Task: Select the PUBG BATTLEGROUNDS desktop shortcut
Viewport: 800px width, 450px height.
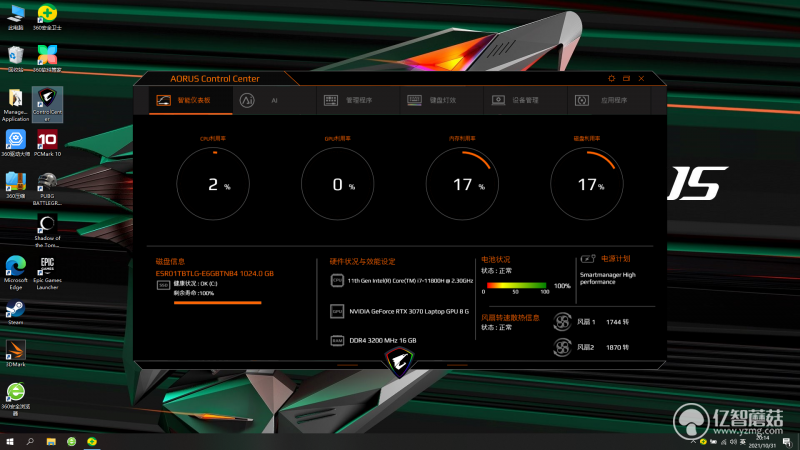Action: pyautogui.click(x=47, y=189)
